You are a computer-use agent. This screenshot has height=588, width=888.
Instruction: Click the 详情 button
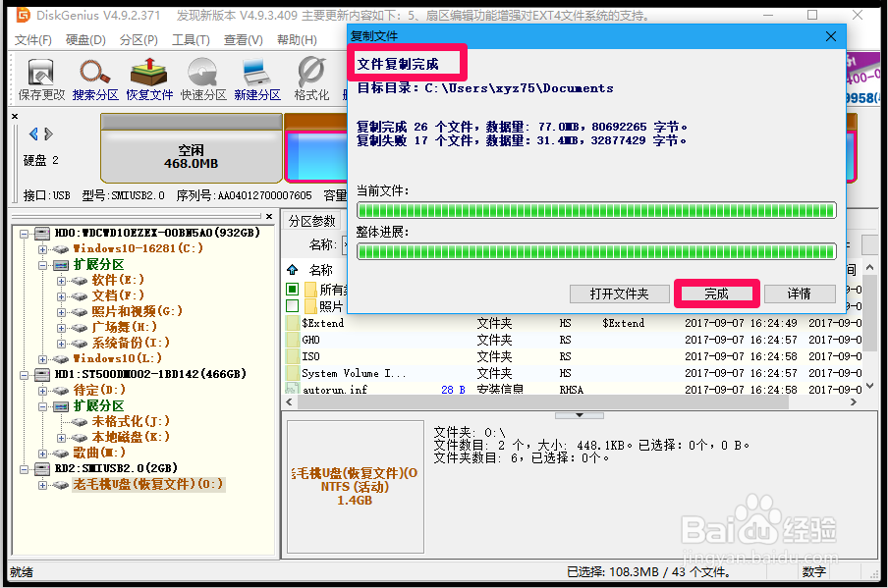pyautogui.click(x=800, y=294)
